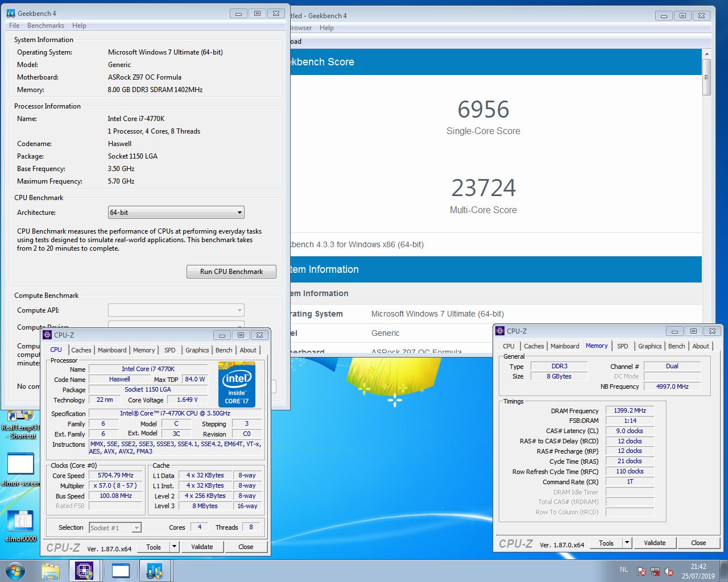Expand Tools arrow in right CPU-Z
The image size is (728, 582).
[x=627, y=543]
